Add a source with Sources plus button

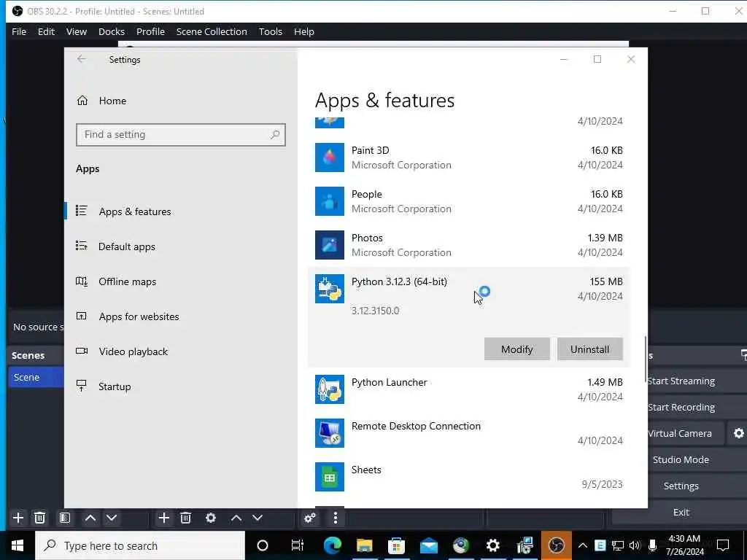point(164,518)
